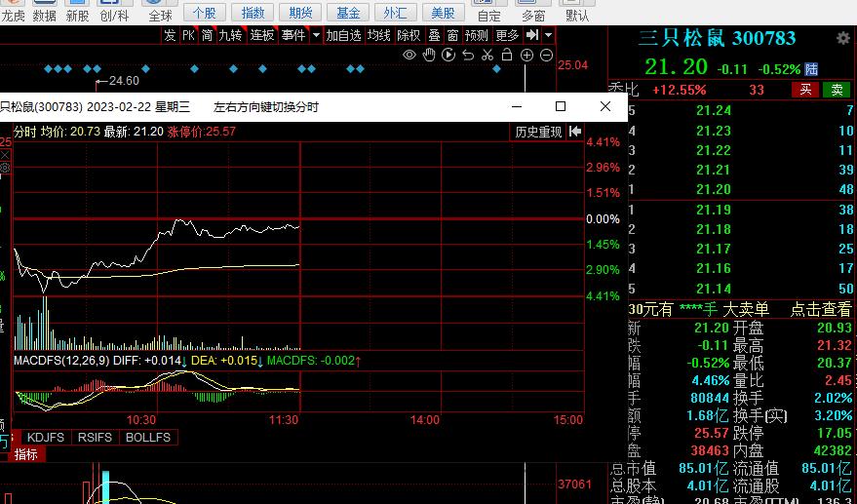This screenshot has width=857, height=504.
Task: Start chart replay with the play icon
Action: click(x=448, y=55)
